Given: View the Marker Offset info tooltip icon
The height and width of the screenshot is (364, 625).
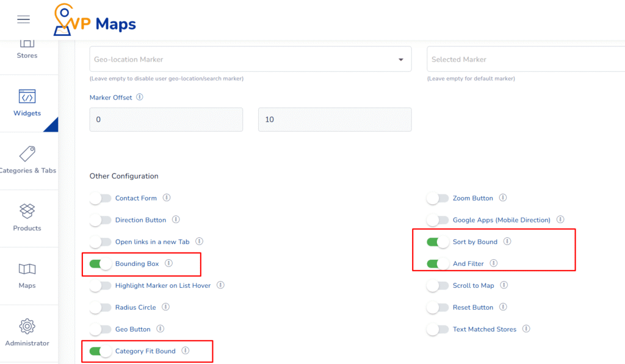Looking at the screenshot, I should point(140,97).
